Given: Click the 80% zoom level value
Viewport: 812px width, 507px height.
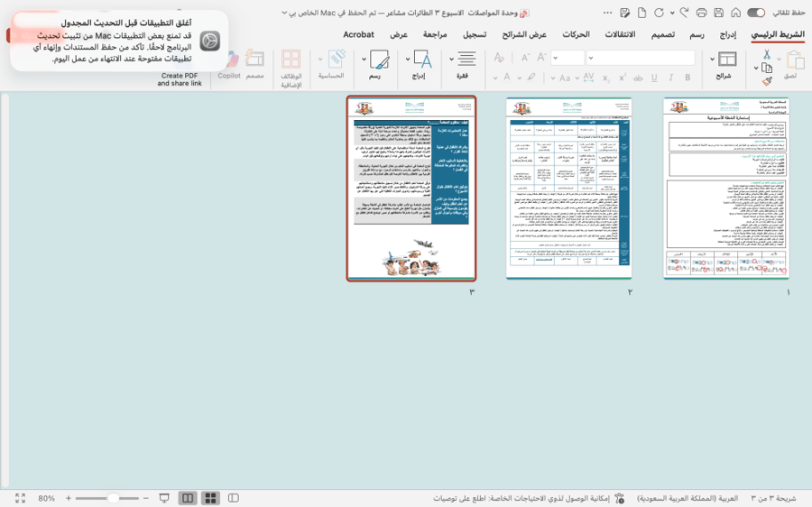Looking at the screenshot, I should (46, 498).
